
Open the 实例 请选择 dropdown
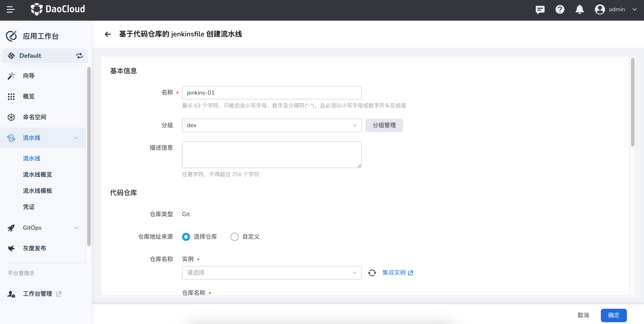point(271,273)
